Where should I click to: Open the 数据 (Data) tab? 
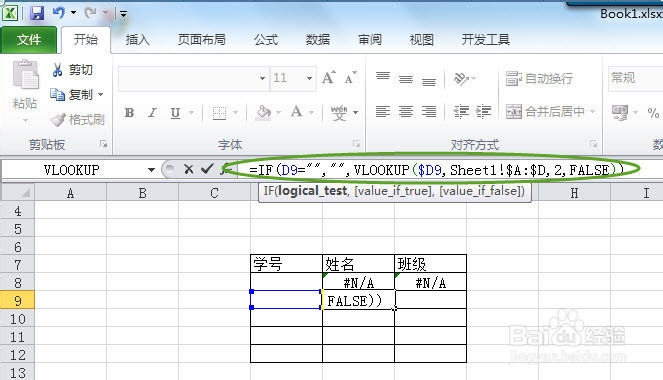(318, 40)
